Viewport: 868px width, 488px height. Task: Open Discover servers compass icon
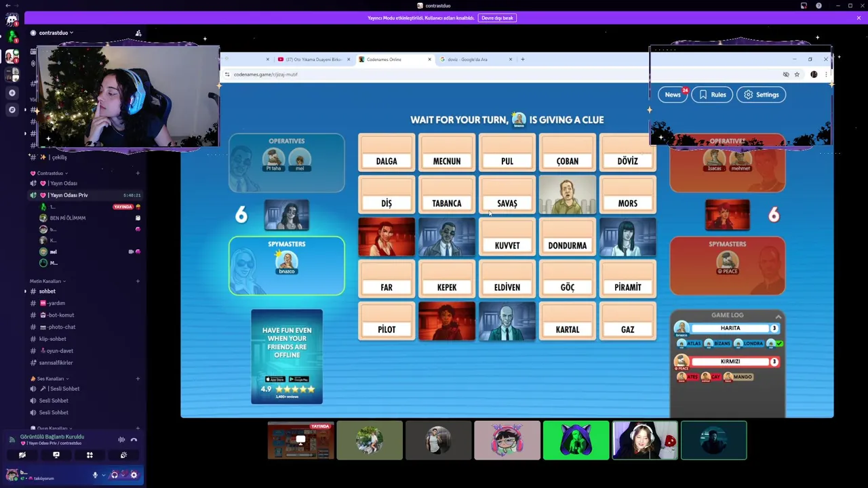pyautogui.click(x=12, y=109)
